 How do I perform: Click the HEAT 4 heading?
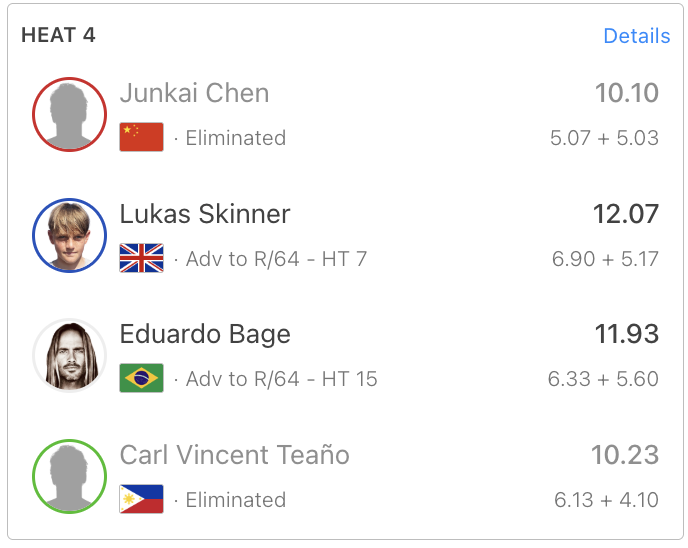click(x=58, y=35)
